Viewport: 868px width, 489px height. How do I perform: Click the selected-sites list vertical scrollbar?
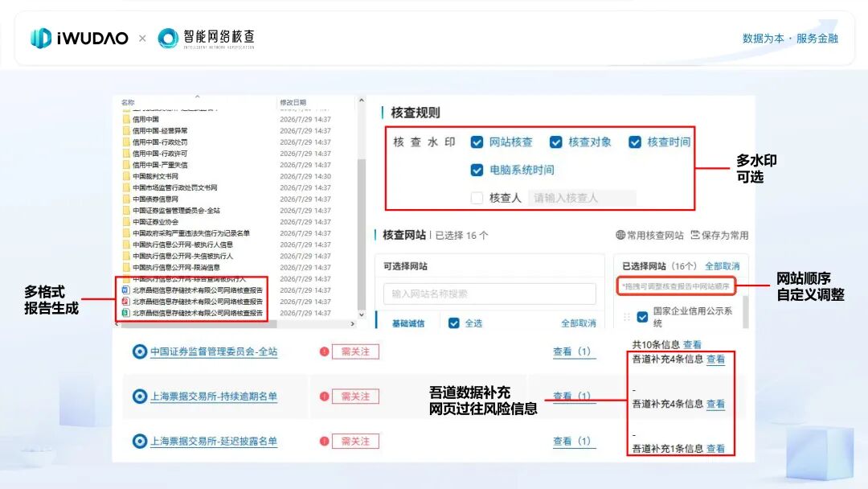[745, 312]
